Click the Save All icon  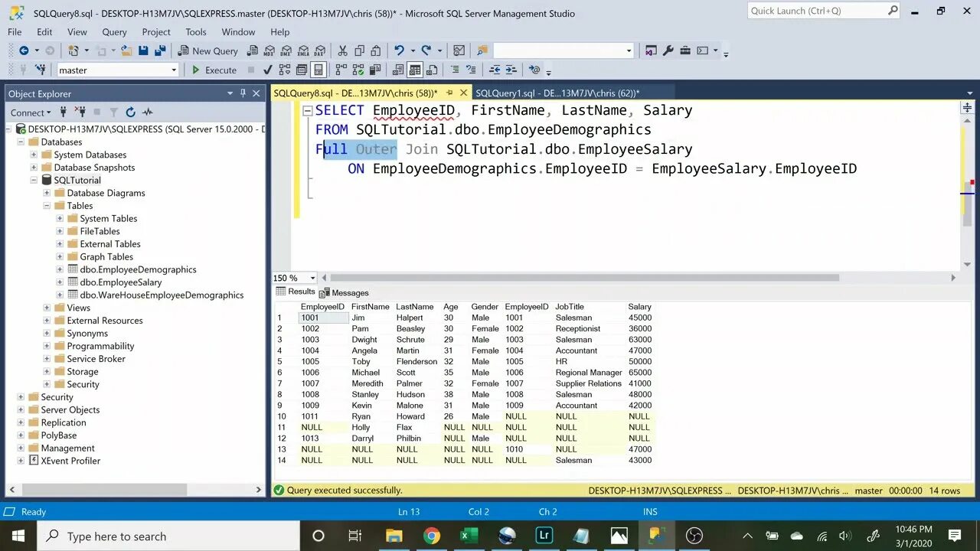coord(160,51)
